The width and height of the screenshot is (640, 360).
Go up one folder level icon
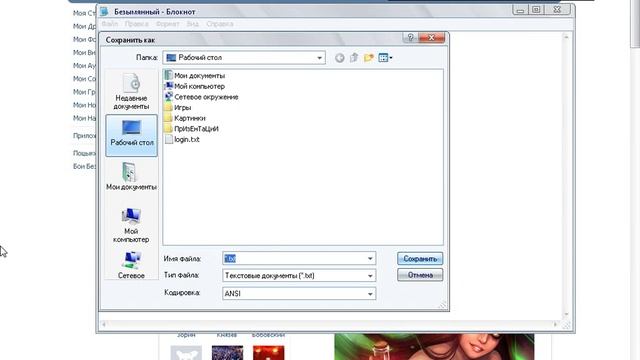(x=354, y=58)
